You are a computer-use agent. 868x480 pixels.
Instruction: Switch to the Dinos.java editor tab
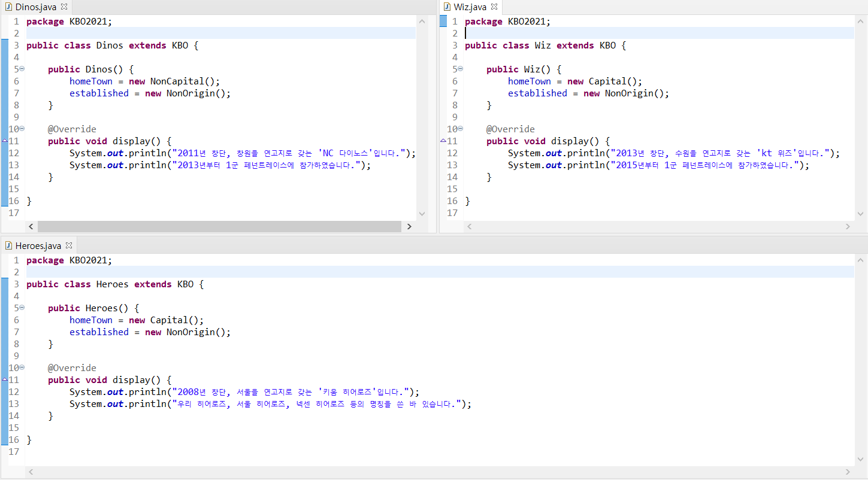[x=37, y=7]
